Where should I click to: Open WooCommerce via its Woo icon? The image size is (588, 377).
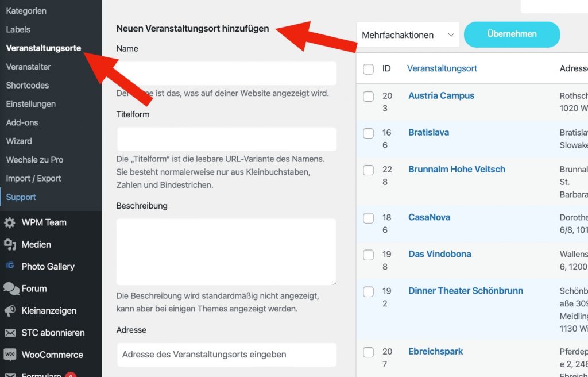click(10, 355)
